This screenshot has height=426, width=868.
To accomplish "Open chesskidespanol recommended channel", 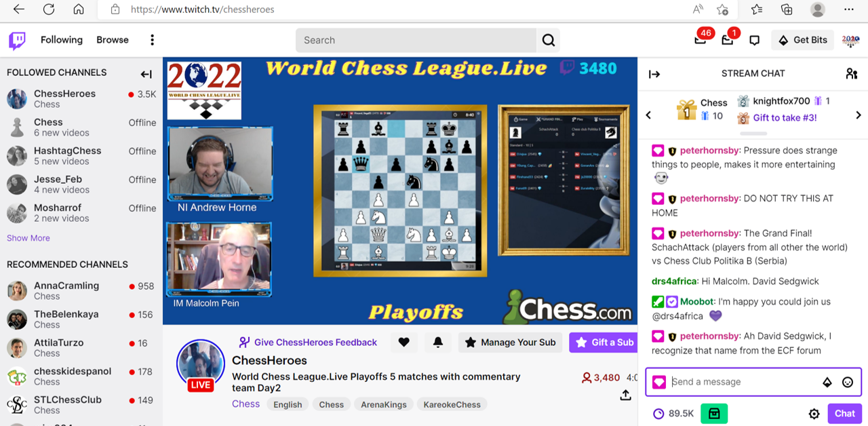I will pos(81,376).
